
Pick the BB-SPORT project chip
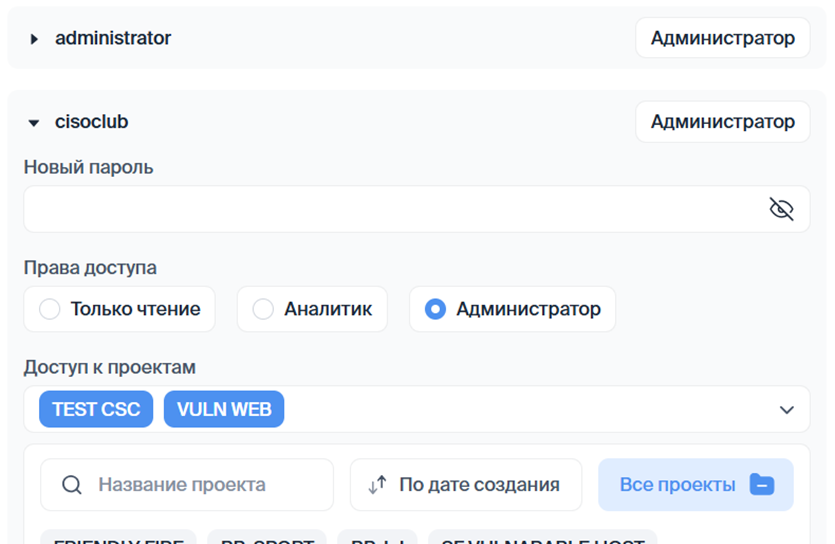(266, 539)
